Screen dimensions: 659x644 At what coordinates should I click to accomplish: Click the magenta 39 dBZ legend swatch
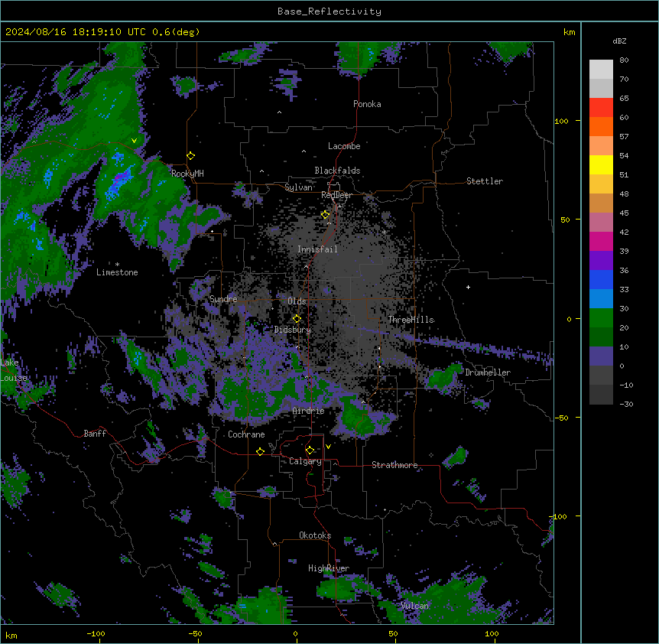(x=601, y=241)
